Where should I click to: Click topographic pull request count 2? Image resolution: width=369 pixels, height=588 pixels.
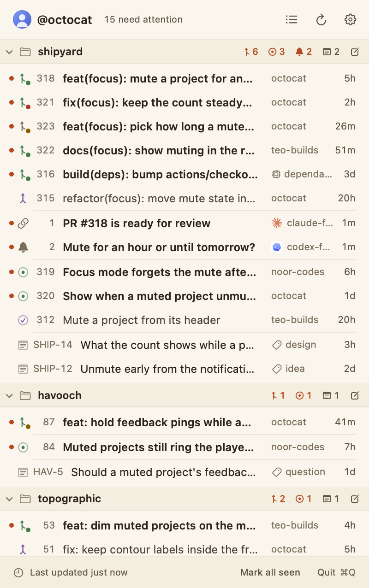click(x=278, y=499)
